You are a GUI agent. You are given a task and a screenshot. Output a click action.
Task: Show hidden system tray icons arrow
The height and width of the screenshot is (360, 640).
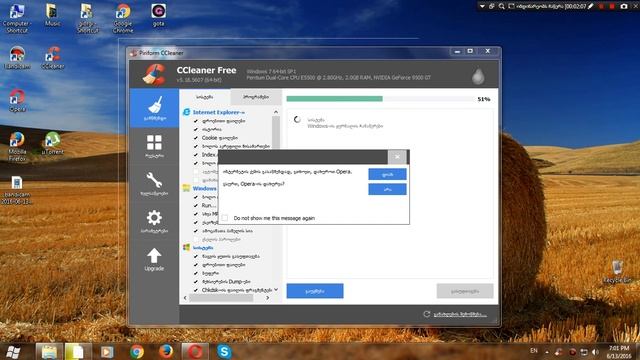point(547,352)
